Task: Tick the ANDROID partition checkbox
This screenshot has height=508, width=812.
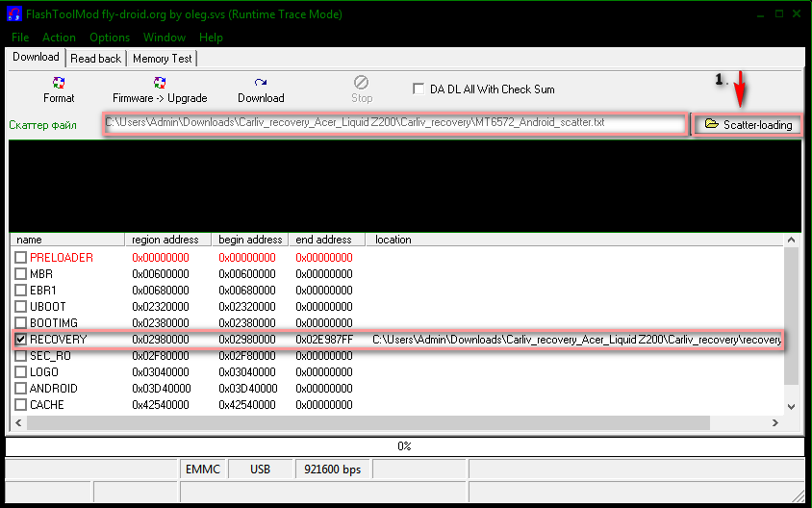Action: click(21, 389)
